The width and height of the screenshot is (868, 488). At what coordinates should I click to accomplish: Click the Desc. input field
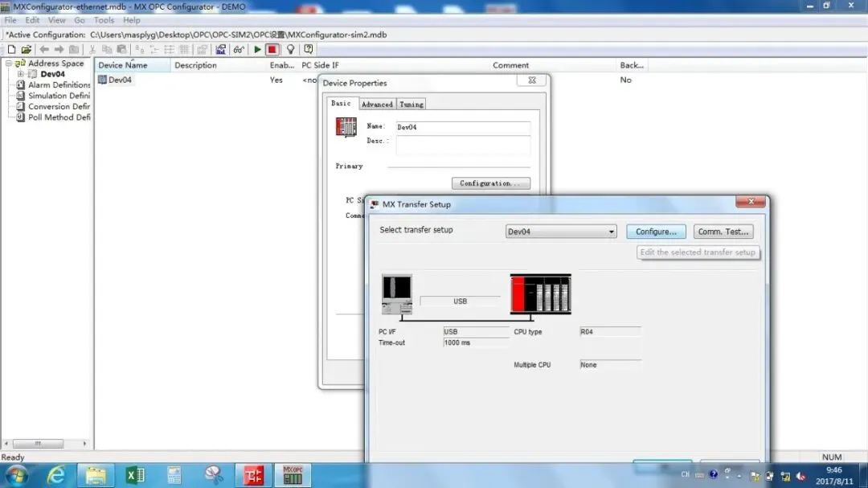(x=463, y=146)
